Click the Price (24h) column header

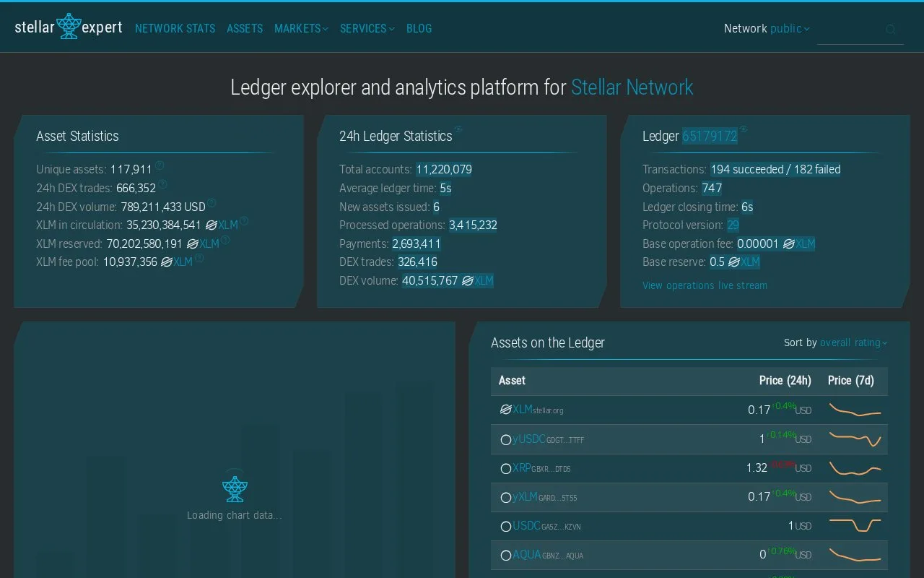click(785, 381)
